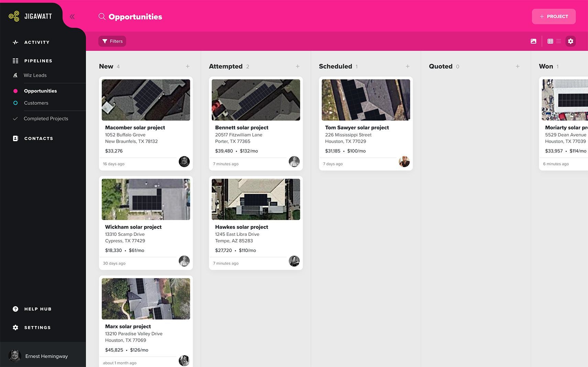The image size is (588, 367).
Task: Click Ernest Hemingway avatar photo
Action: (15, 356)
